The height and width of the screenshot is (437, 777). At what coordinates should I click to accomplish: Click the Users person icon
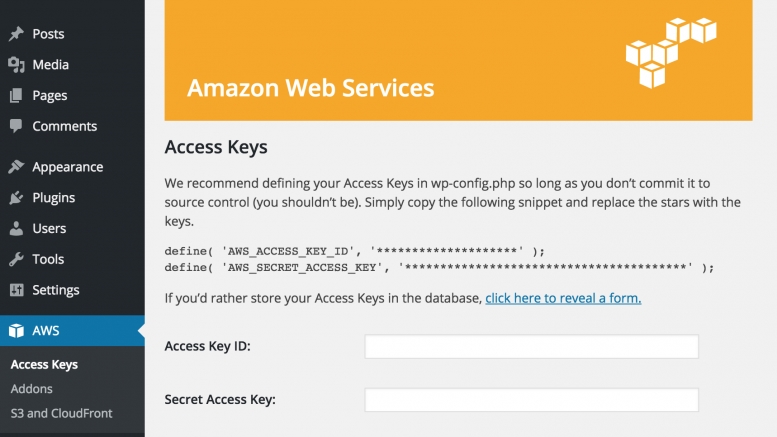coord(16,228)
